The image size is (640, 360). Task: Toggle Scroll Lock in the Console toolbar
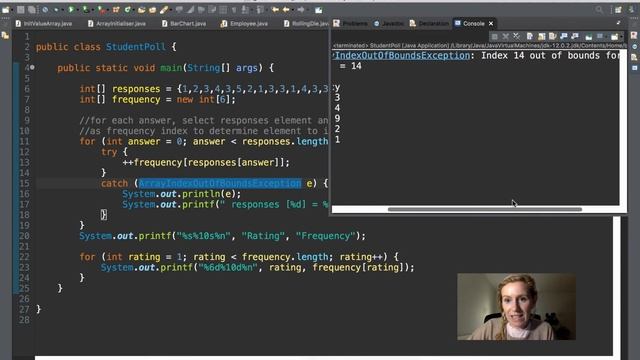pyautogui.click(x=542, y=37)
